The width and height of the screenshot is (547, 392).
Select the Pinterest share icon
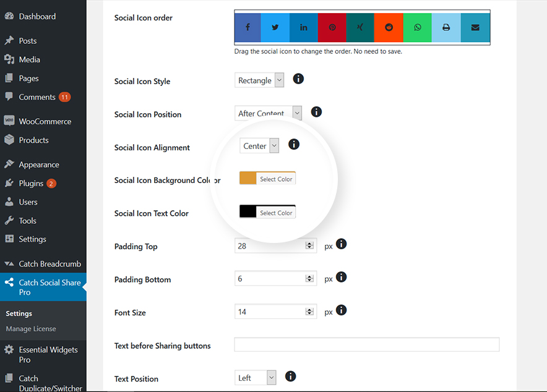pos(332,27)
